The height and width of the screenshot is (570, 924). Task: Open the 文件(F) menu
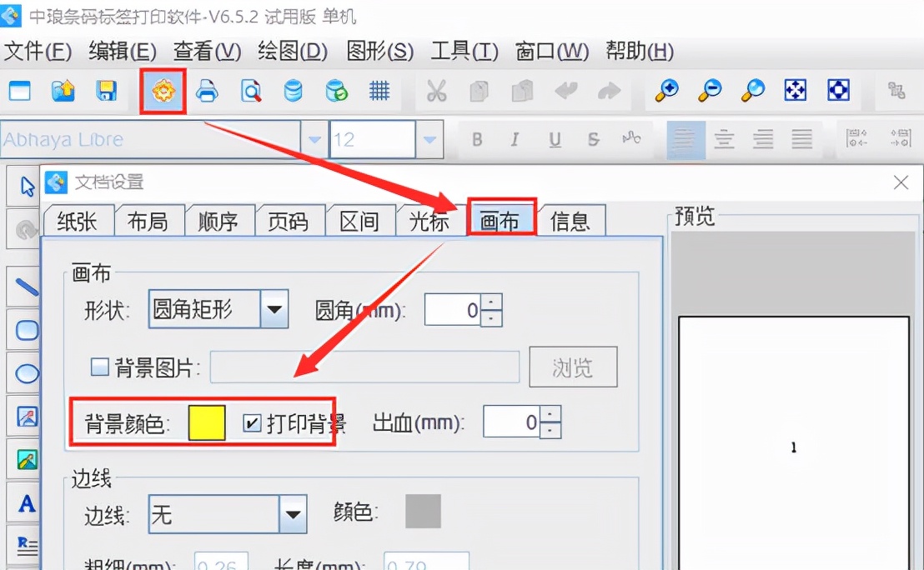pyautogui.click(x=38, y=51)
